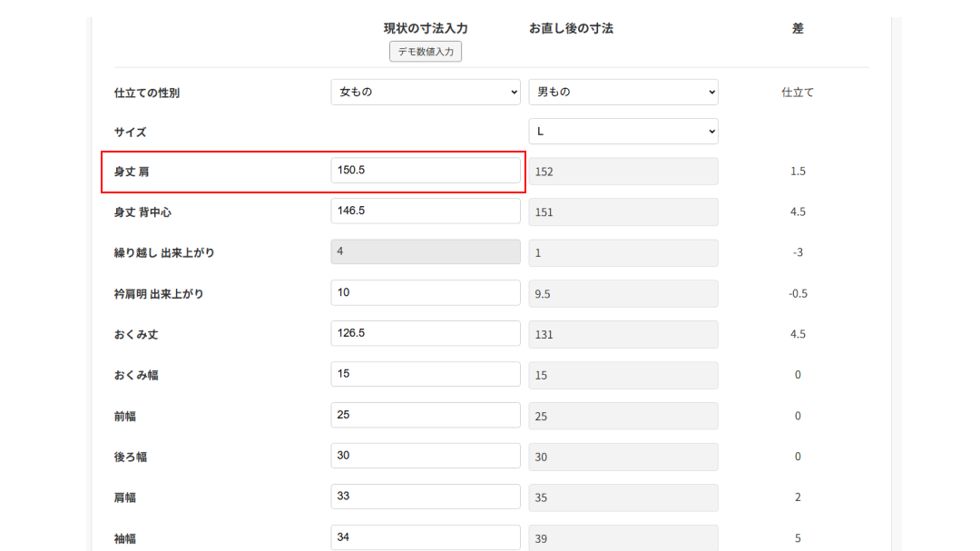Click the 身丈 背中心 row label
Viewport: 980px width, 551px height.
point(142,212)
